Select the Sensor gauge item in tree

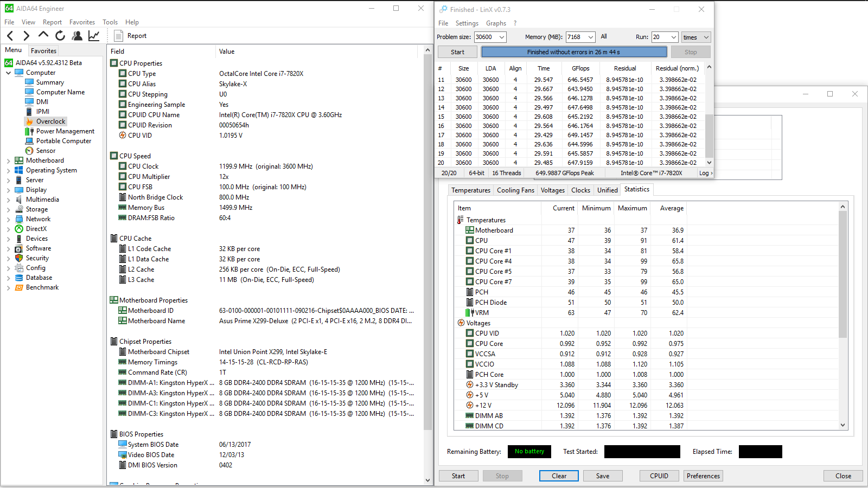point(46,151)
